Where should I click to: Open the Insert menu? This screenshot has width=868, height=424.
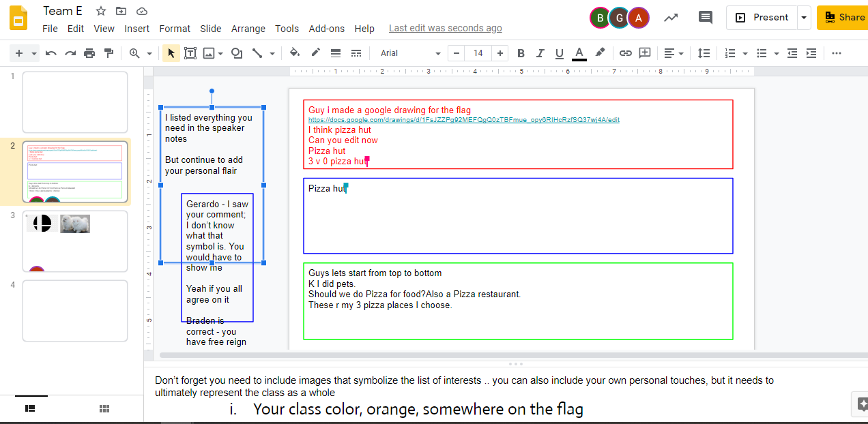(137, 29)
